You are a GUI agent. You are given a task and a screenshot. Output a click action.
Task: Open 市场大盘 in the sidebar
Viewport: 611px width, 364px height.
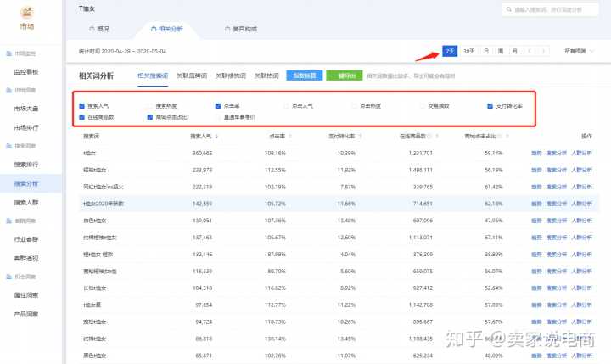pos(26,109)
